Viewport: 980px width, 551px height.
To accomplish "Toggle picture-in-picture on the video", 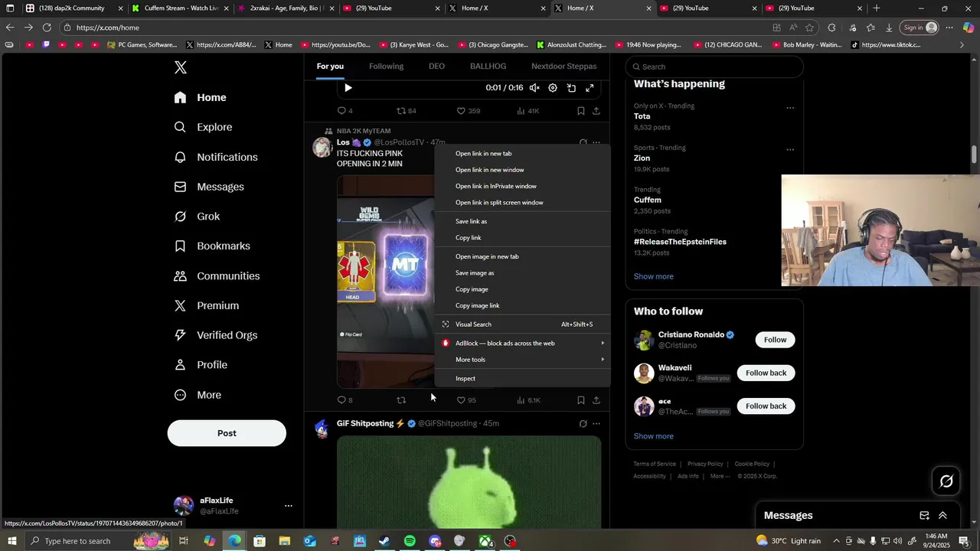I will point(571,88).
